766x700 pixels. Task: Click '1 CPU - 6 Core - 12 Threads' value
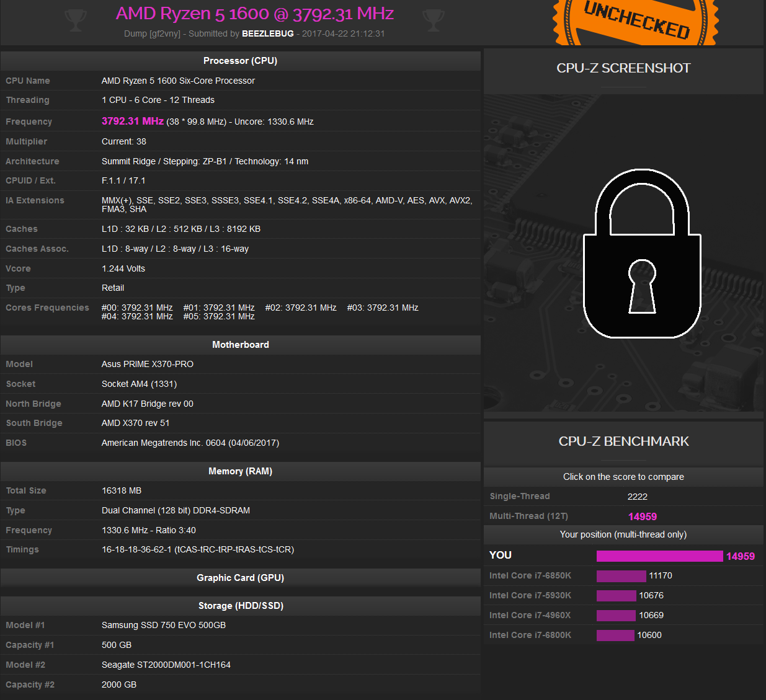pos(158,100)
